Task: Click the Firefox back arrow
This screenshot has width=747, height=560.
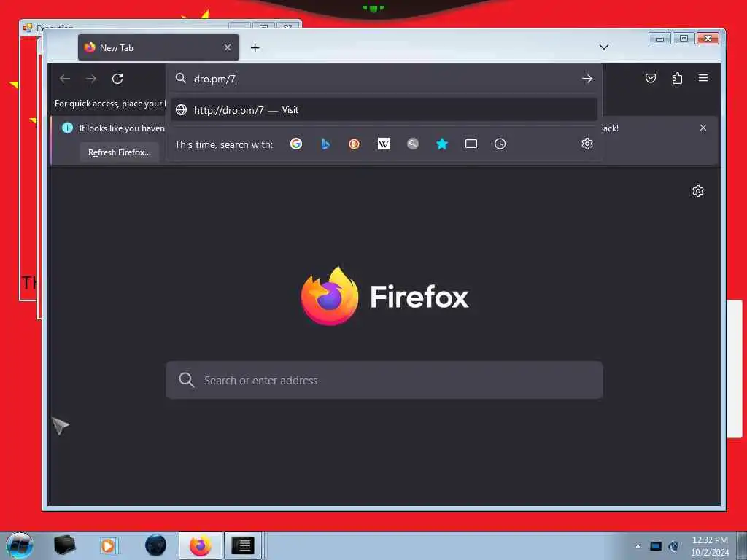Action: pyautogui.click(x=65, y=79)
